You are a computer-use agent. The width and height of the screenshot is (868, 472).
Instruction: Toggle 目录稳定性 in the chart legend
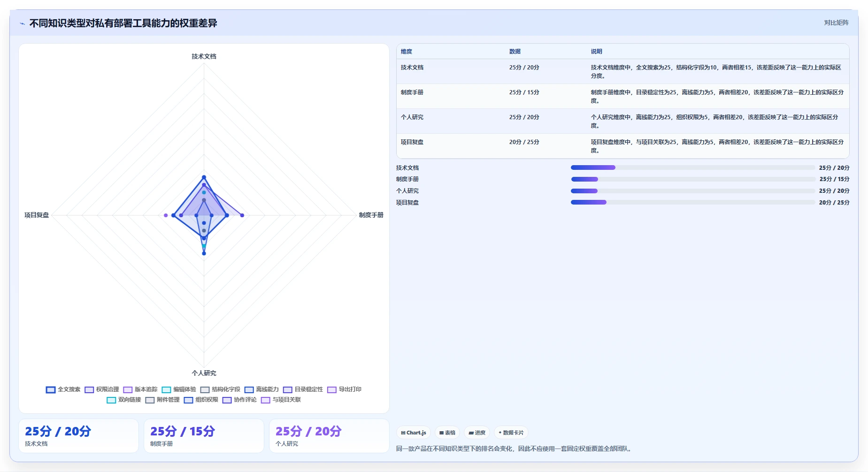(303, 389)
